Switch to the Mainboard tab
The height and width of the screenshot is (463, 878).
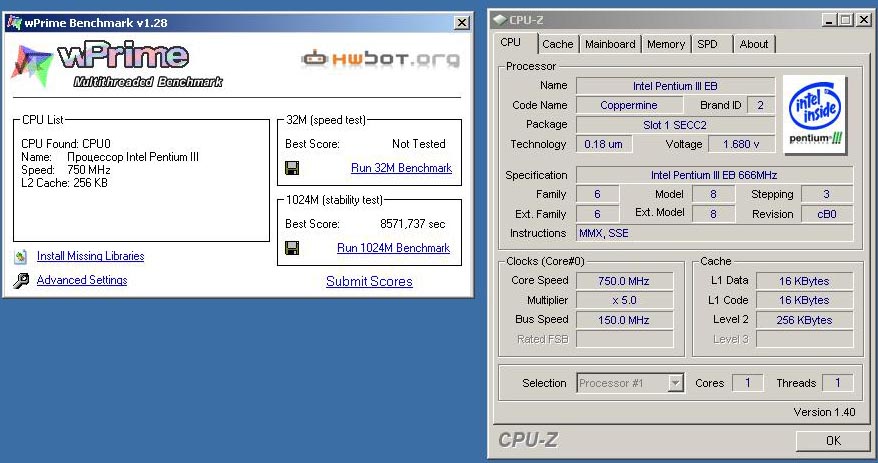pos(610,44)
